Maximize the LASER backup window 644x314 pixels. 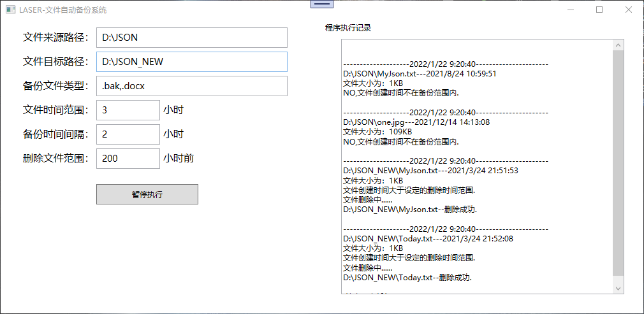599,10
